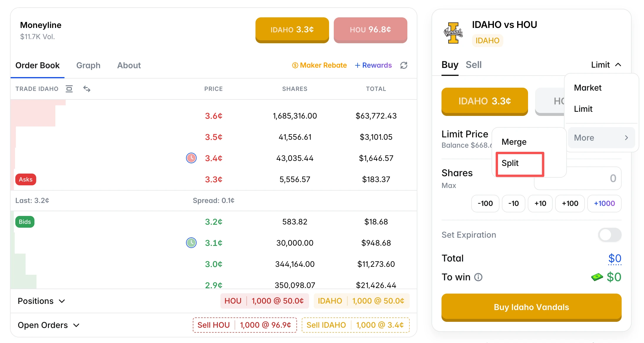644x343 pixels.
Task: Click the refresh order book icon
Action: (404, 65)
